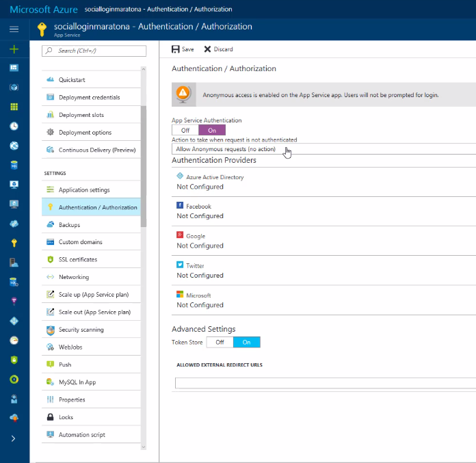Open Deployment credentials menu item
The height and width of the screenshot is (463, 476).
click(91, 98)
